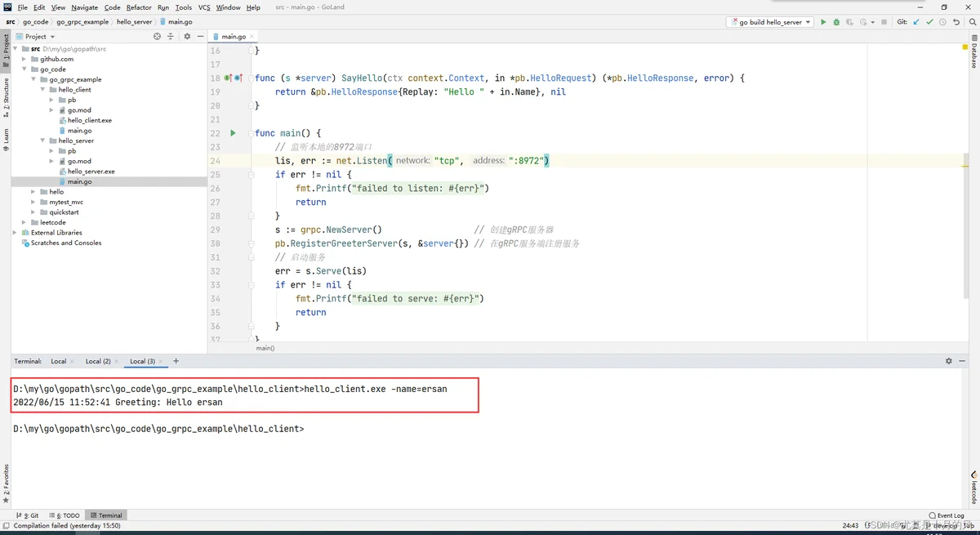Screen dimensions: 980x535
Task: Run the go build hello_server configuration
Action: [823, 22]
